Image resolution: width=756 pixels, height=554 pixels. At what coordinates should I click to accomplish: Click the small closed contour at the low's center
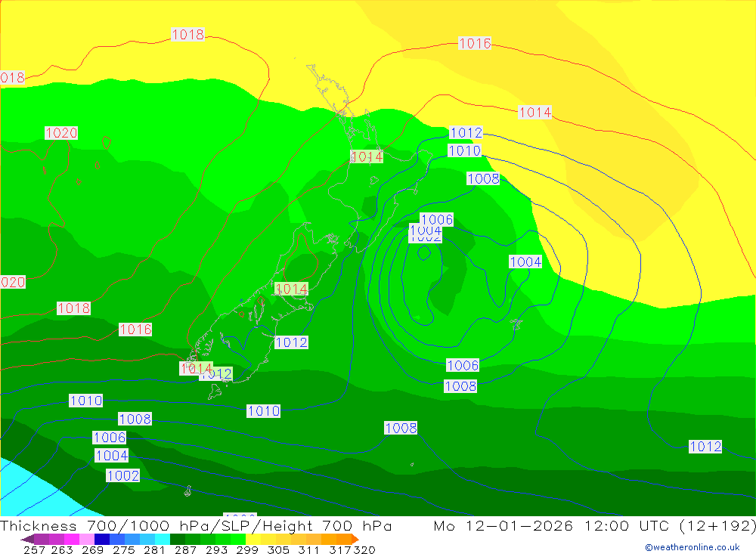point(424,253)
